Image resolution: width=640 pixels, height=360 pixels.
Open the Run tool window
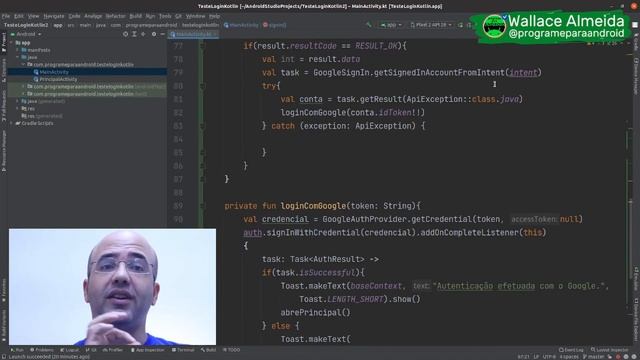[17, 350]
